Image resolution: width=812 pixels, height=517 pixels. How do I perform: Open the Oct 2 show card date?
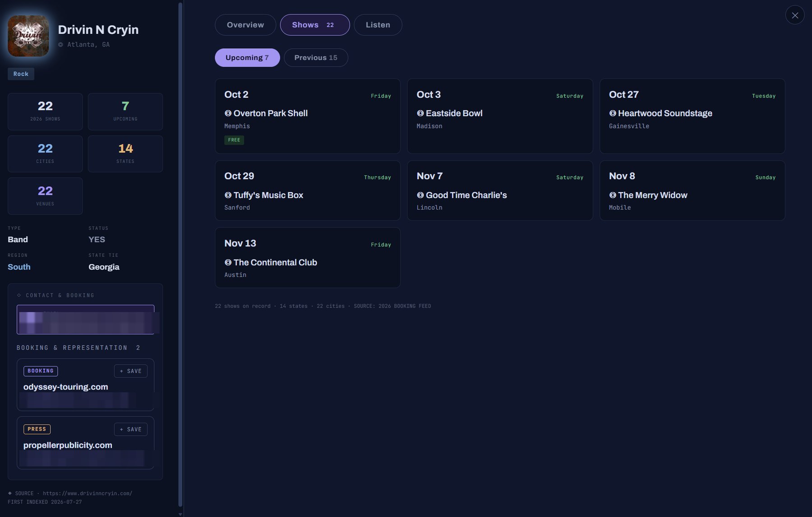click(x=236, y=95)
